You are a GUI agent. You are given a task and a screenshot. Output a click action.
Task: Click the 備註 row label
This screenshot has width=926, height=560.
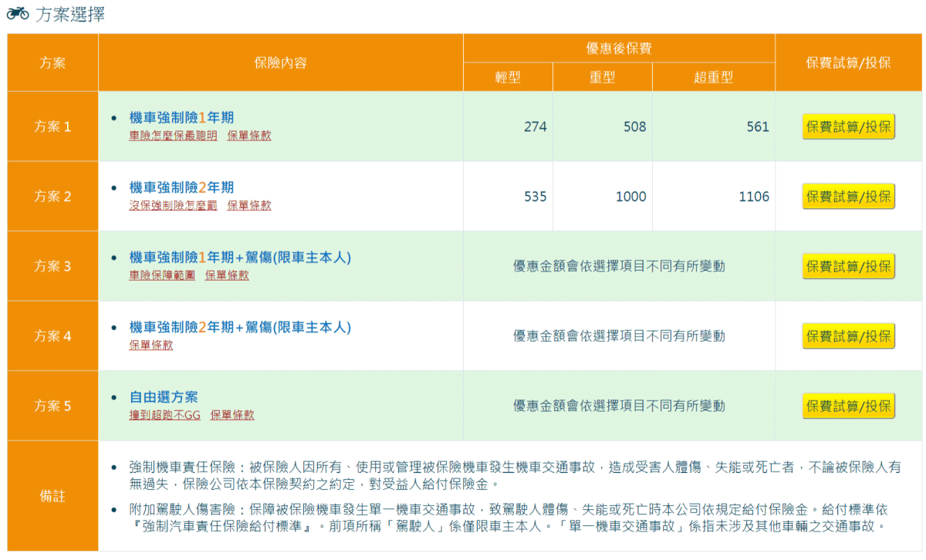coord(52,496)
